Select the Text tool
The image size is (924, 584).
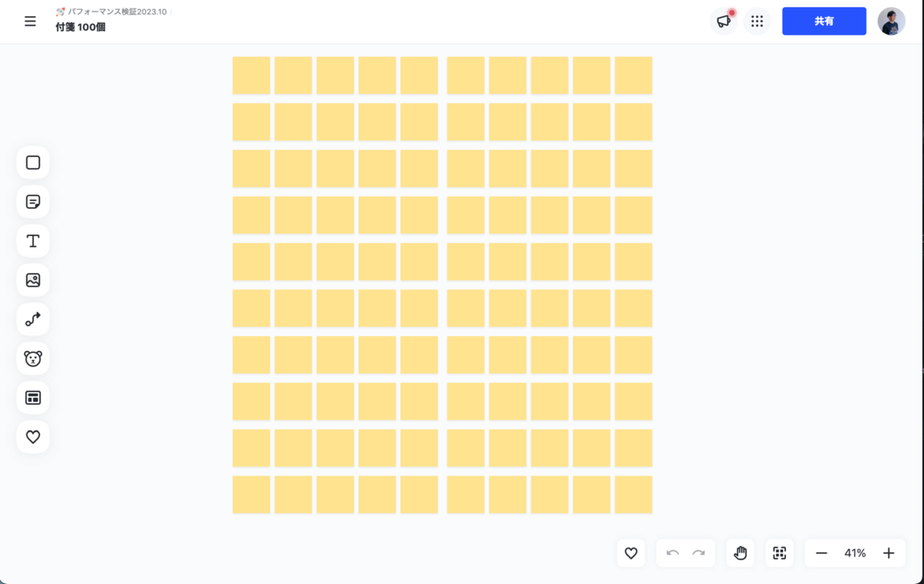(x=33, y=241)
